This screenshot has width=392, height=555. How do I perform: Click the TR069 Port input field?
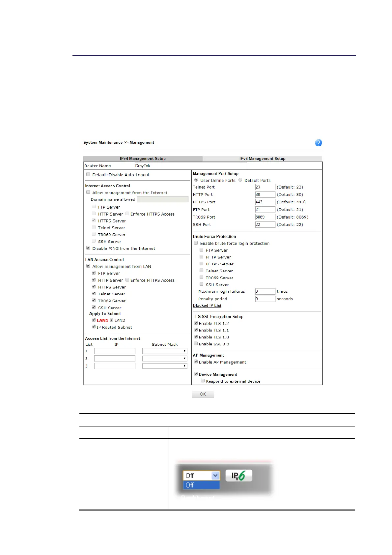point(265,217)
